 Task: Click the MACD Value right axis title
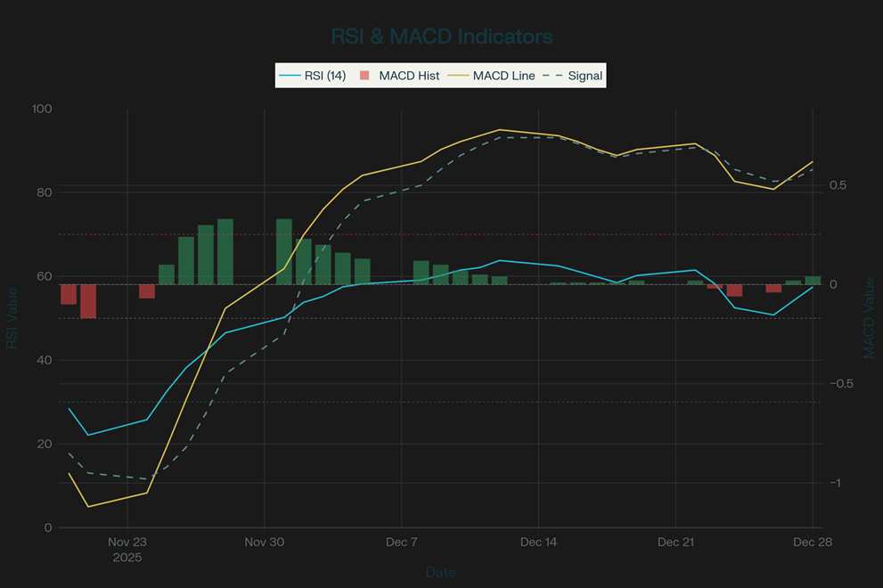tap(869, 318)
